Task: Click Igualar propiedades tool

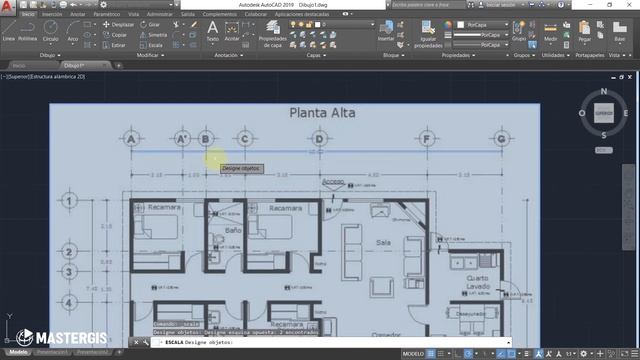Action: (x=428, y=34)
